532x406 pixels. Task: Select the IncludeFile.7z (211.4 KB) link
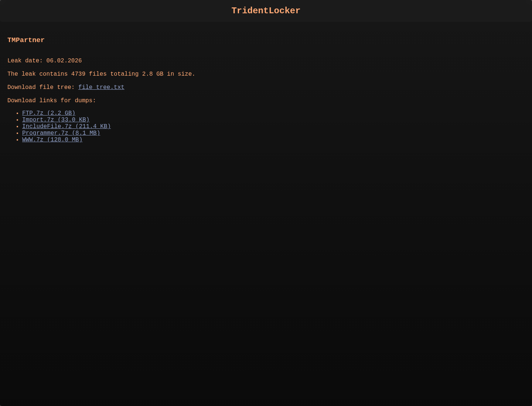66,126
